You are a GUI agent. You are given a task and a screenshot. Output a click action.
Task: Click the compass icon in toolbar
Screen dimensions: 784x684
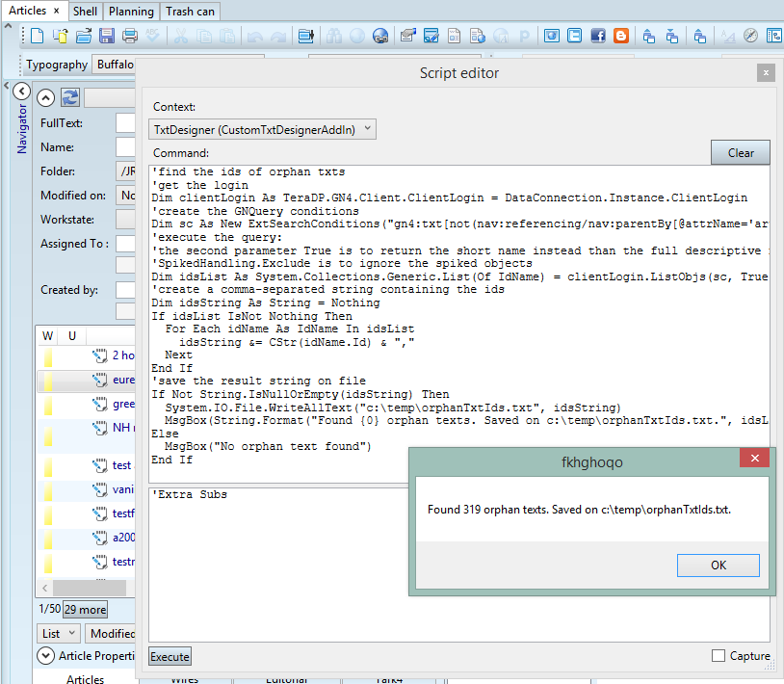click(750, 36)
